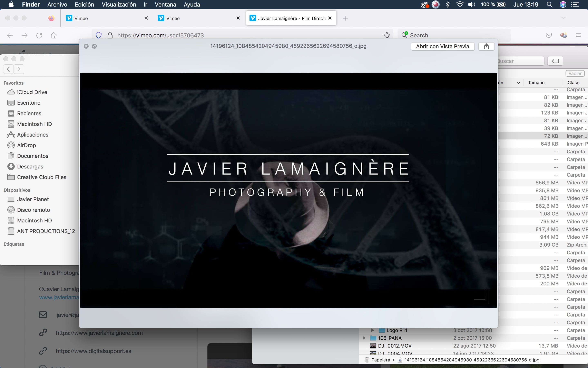
Task: Open the Edición menu
Action: click(84, 4)
